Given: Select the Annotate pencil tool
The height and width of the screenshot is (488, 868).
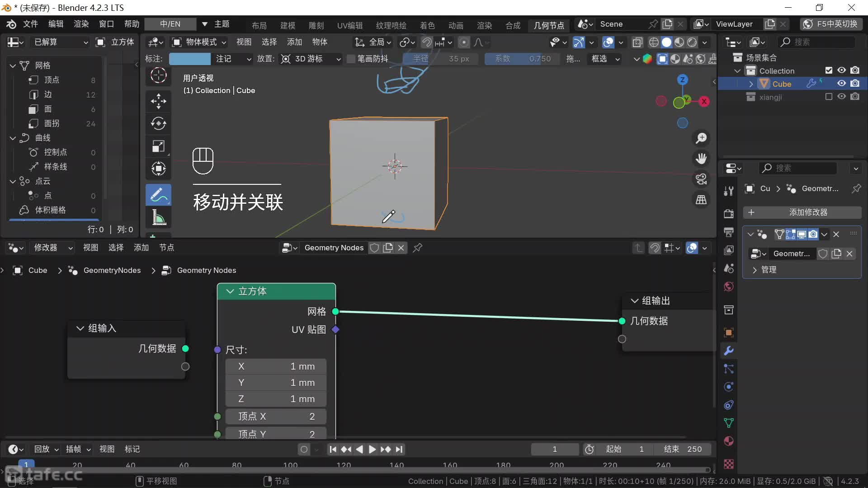Looking at the screenshot, I should point(158,195).
